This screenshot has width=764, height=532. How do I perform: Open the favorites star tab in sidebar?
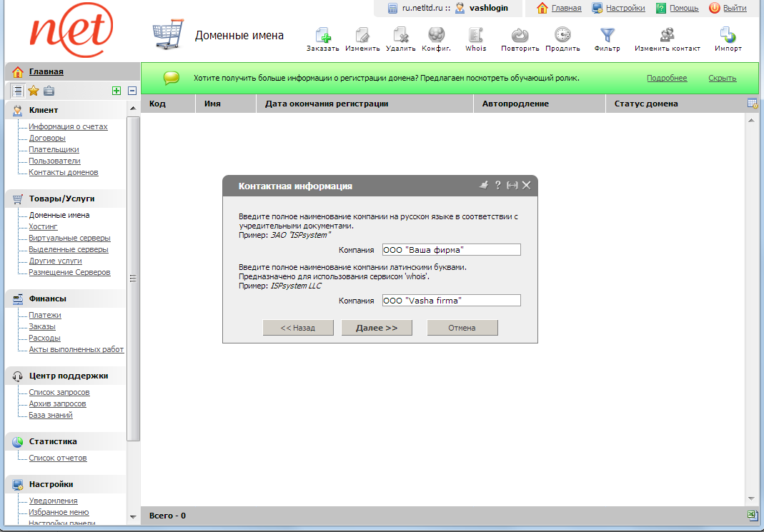coord(33,91)
